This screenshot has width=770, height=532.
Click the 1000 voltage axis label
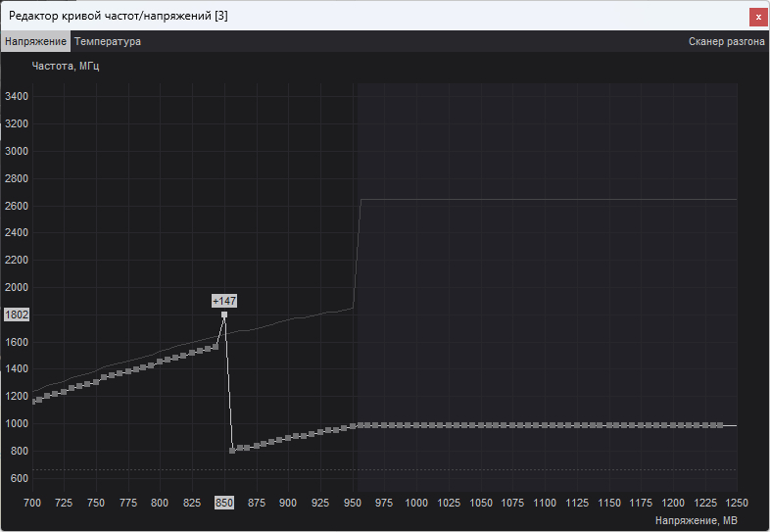(416, 503)
